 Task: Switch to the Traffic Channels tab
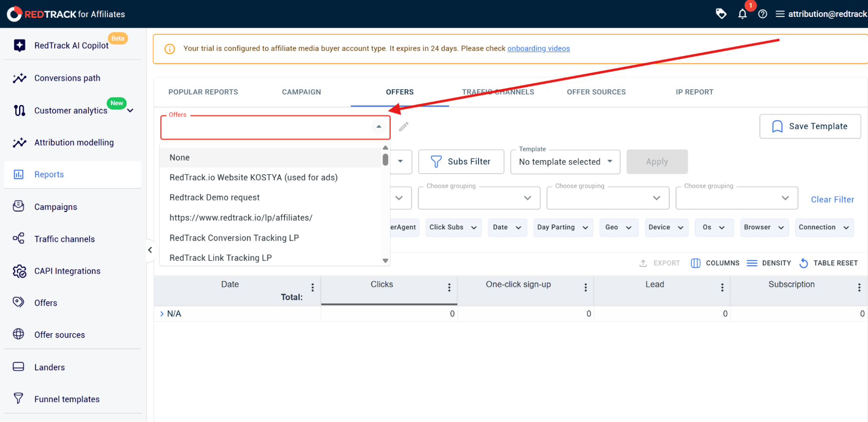[498, 92]
